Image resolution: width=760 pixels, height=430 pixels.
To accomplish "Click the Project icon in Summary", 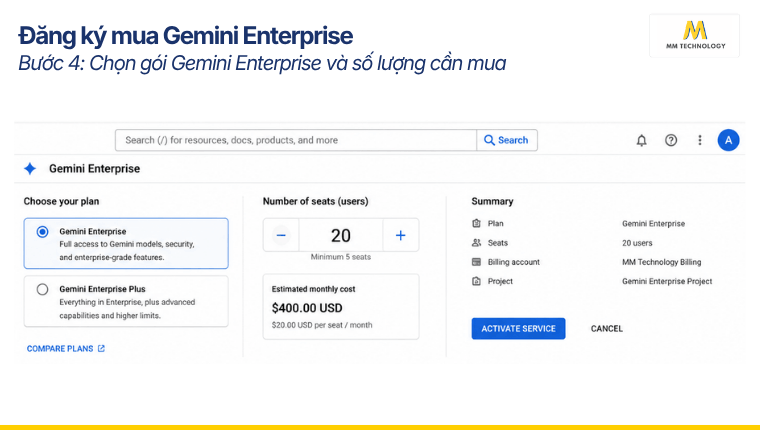I will click(476, 281).
